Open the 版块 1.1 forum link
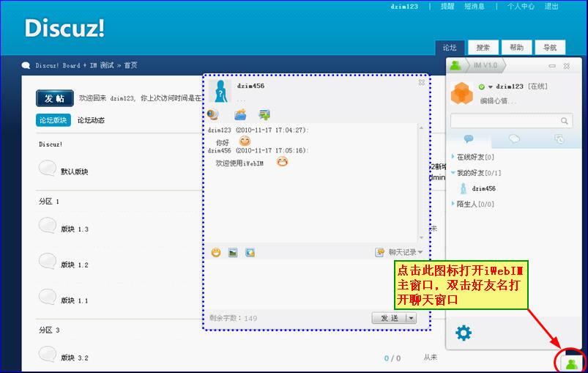 point(75,300)
